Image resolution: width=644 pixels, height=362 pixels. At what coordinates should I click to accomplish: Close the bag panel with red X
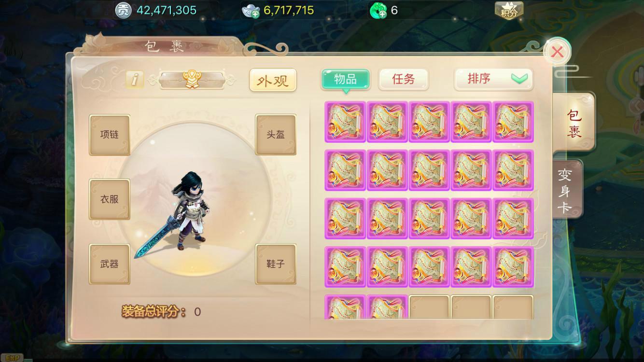point(558,52)
